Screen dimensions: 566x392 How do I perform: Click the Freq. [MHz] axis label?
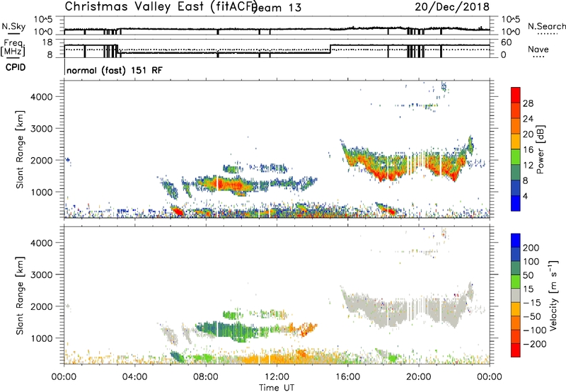tap(13, 47)
